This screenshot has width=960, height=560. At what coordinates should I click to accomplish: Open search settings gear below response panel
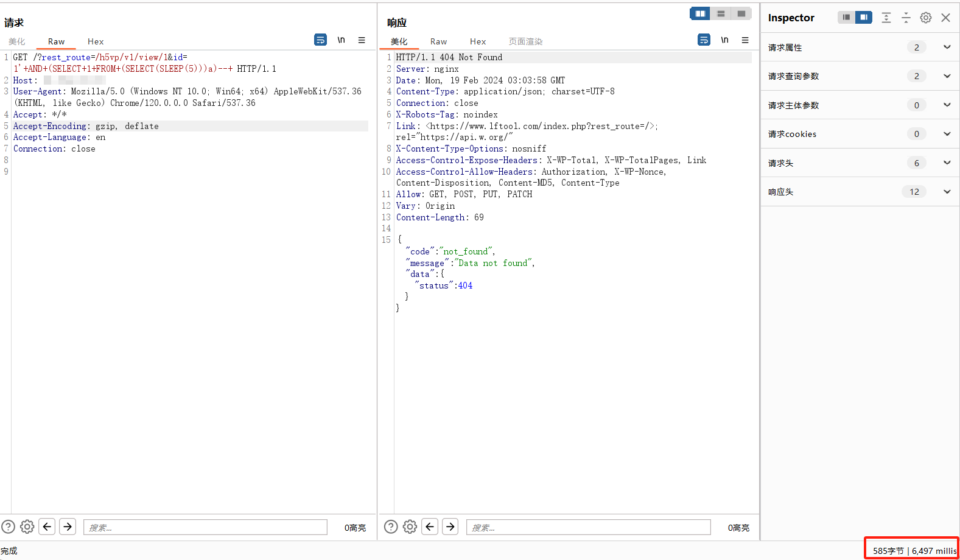(x=410, y=527)
